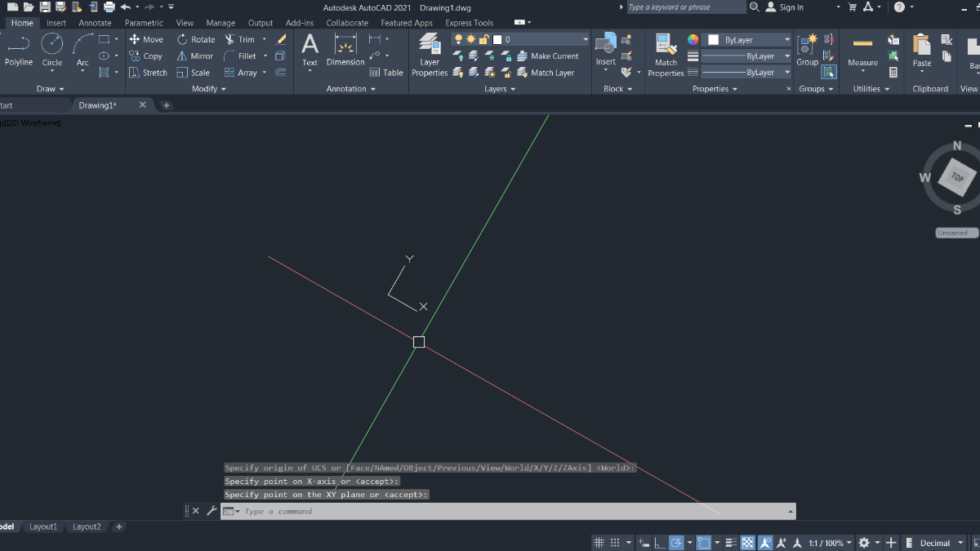
Task: Open the Layout1 tab
Action: (x=43, y=527)
